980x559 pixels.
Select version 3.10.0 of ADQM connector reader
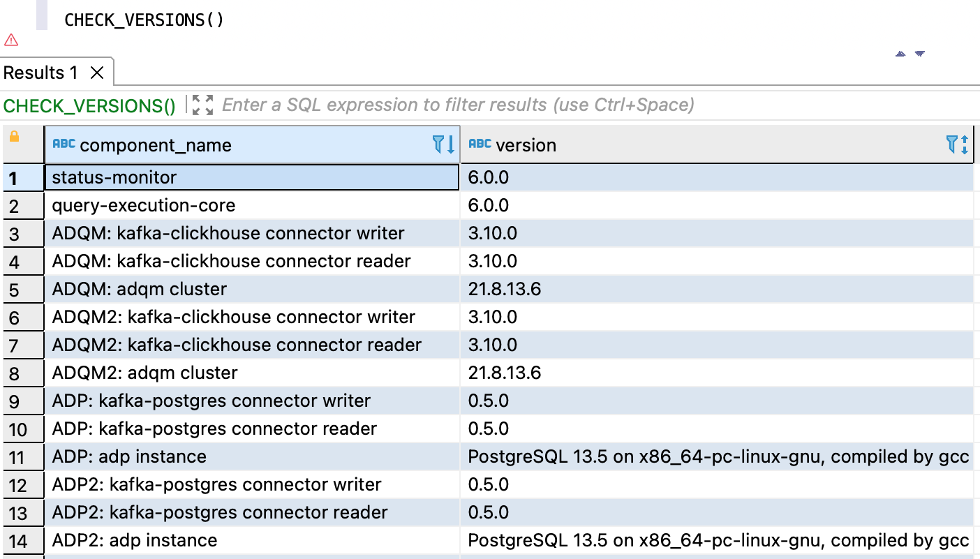[717, 261]
